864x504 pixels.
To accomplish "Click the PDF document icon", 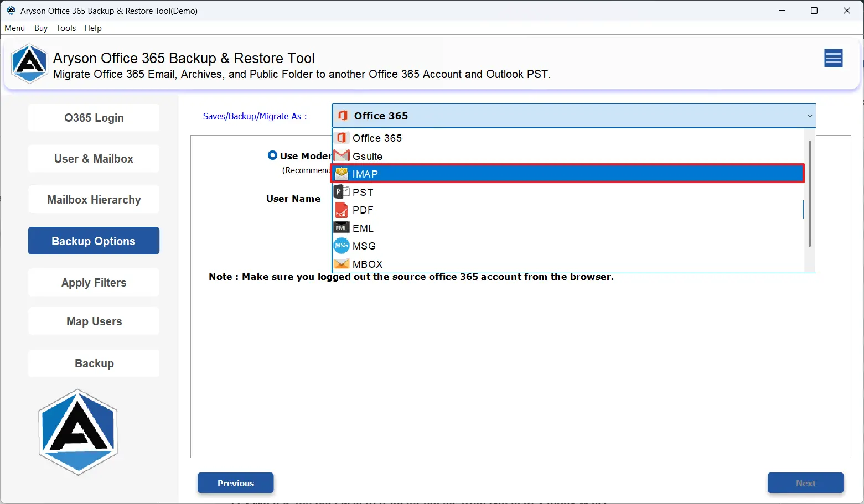I will pos(342,210).
